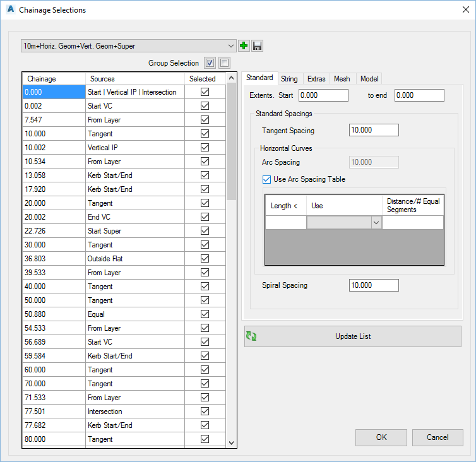
Task: Click the Autodesk app icon in title bar
Action: [x=10, y=9]
